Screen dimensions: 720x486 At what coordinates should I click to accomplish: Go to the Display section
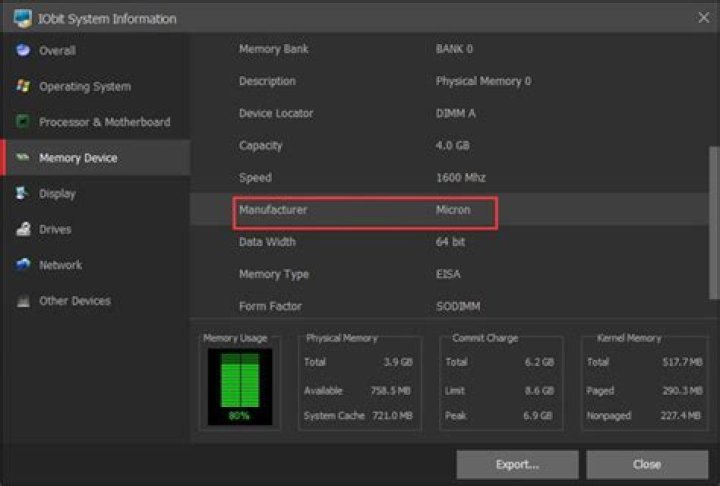click(x=96, y=193)
